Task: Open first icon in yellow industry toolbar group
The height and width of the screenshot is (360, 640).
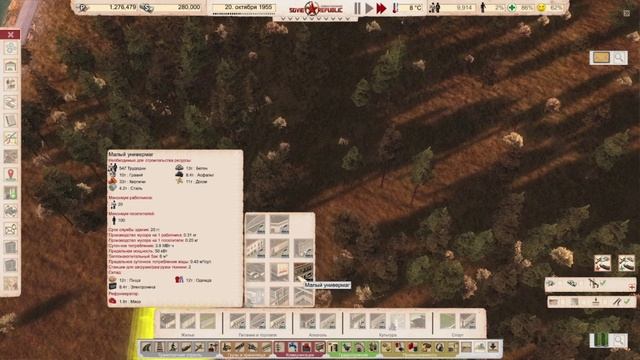Action: [387, 347]
